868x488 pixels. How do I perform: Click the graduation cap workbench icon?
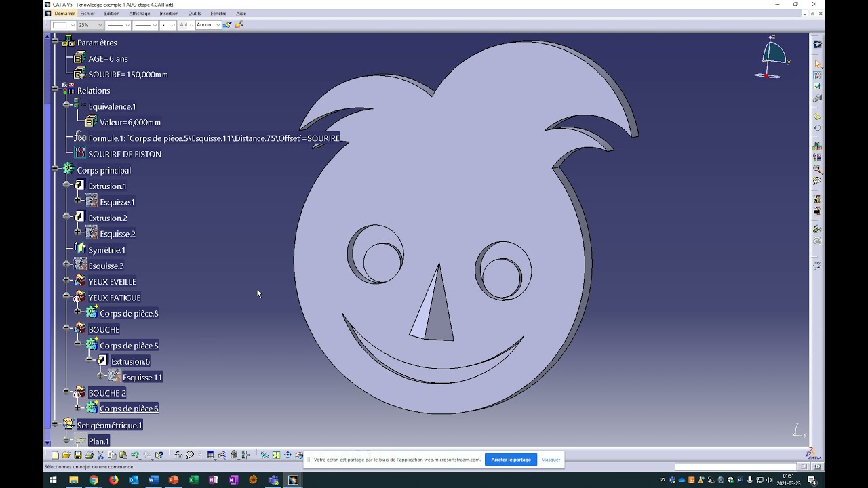(817, 45)
